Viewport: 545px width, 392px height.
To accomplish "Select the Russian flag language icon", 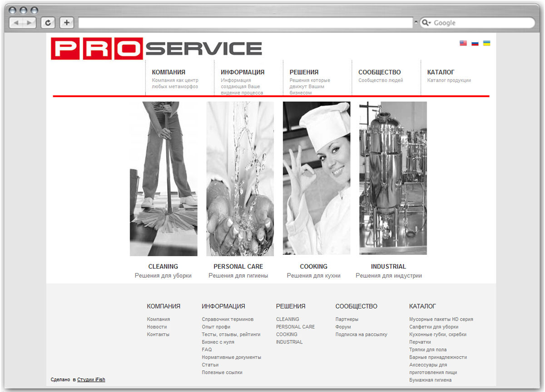I will [475, 43].
